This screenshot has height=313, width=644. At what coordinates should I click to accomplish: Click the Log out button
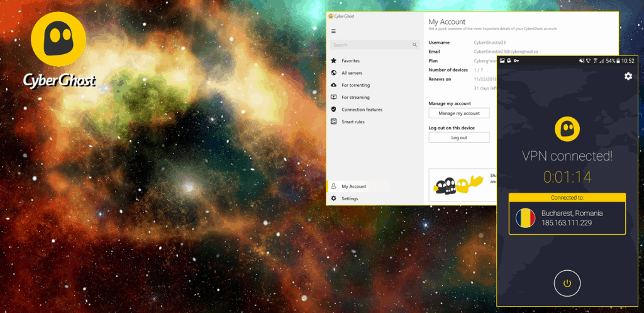[458, 138]
